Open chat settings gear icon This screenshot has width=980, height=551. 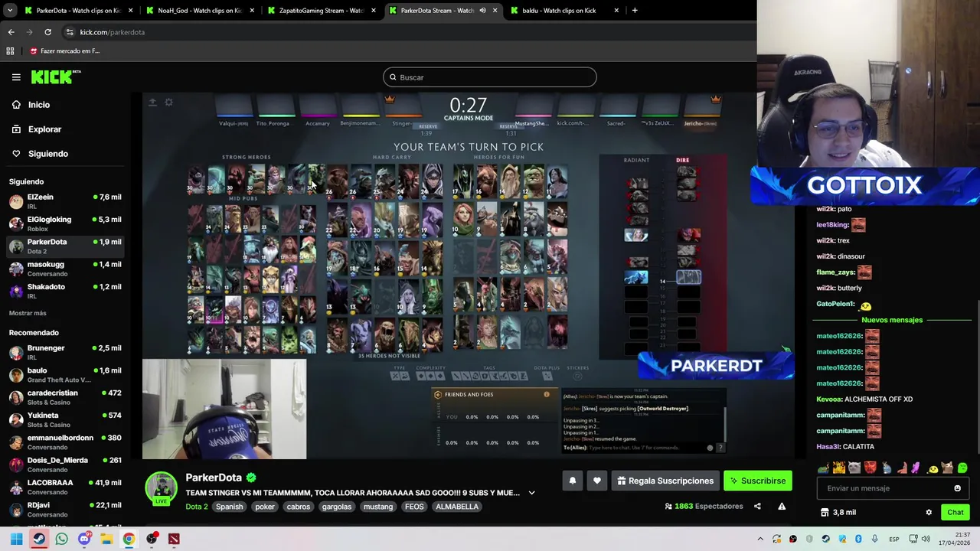[929, 512]
